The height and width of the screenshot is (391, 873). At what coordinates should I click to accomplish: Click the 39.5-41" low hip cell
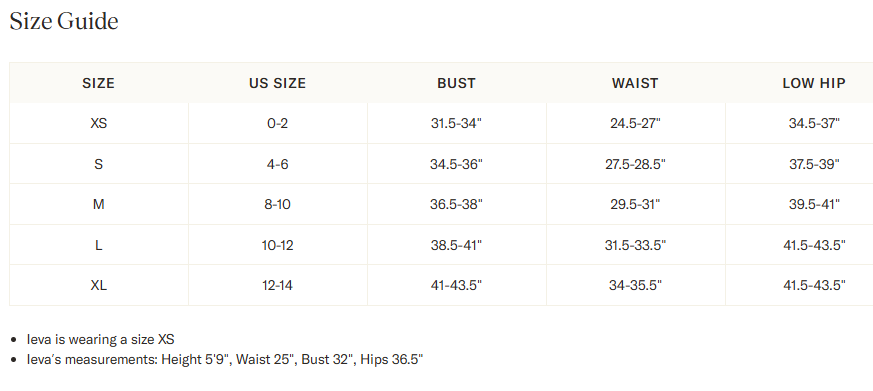click(814, 204)
